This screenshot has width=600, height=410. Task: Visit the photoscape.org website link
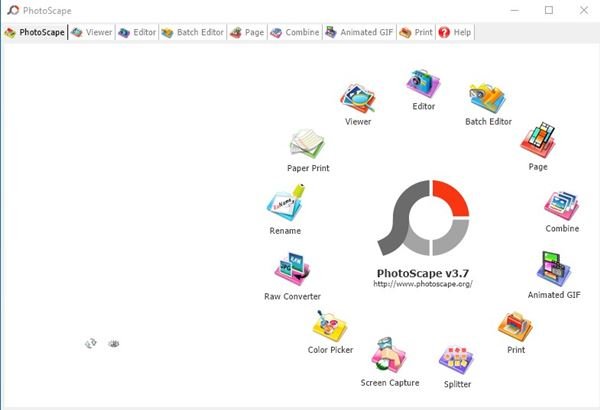[422, 284]
